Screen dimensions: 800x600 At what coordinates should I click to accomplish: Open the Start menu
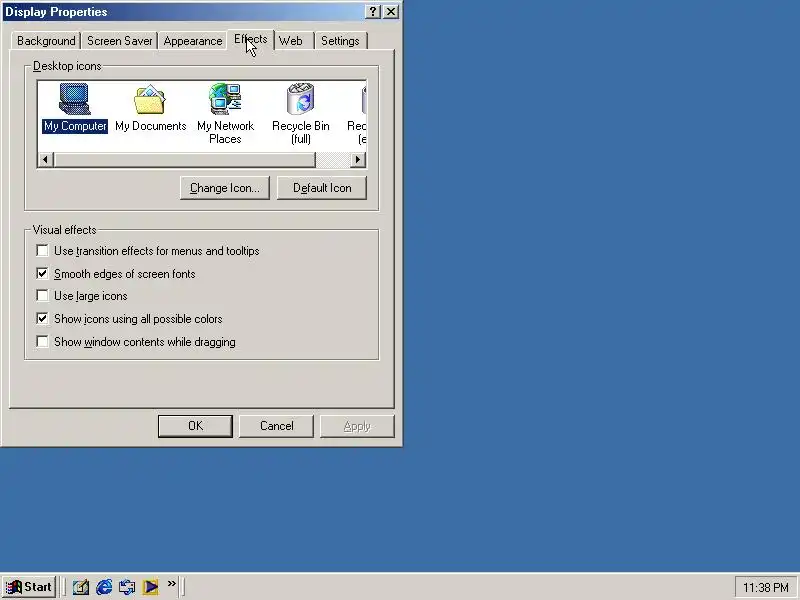pos(29,587)
